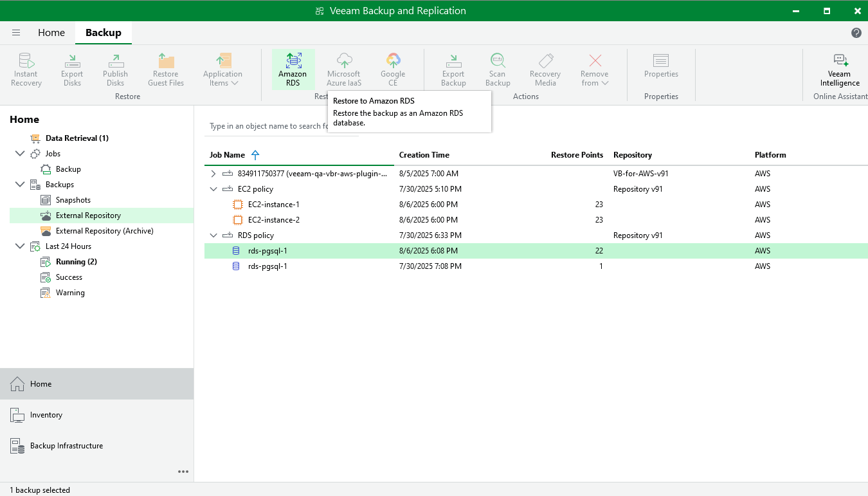The image size is (868, 496).
Task: Collapse the Backups tree node
Action: tap(20, 185)
